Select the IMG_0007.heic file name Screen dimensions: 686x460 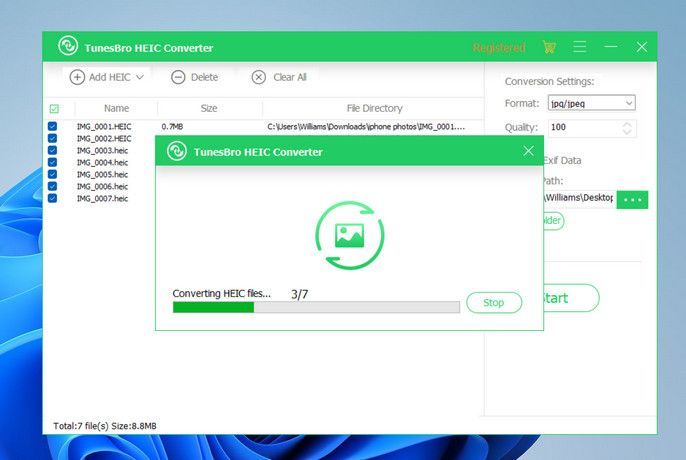(x=102, y=198)
